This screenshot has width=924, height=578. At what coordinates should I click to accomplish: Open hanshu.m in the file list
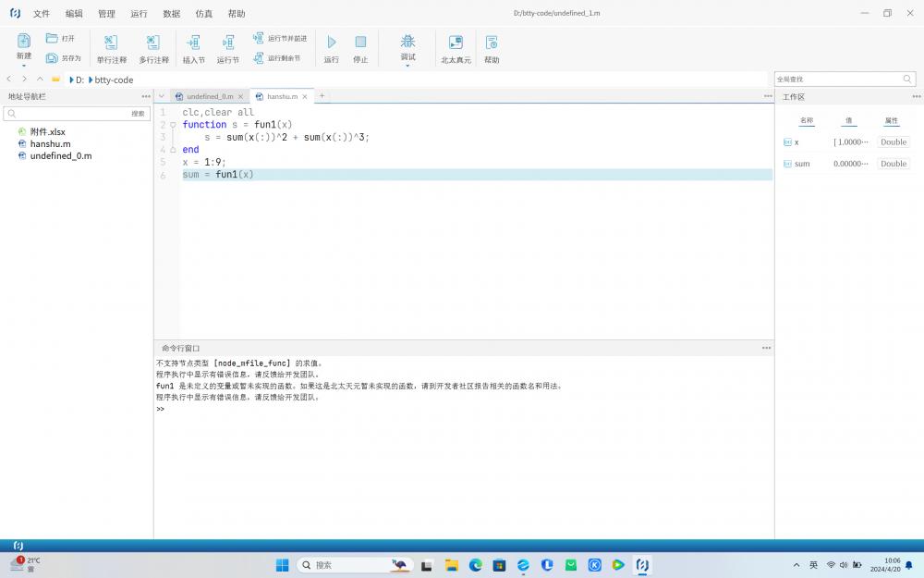[x=50, y=144]
